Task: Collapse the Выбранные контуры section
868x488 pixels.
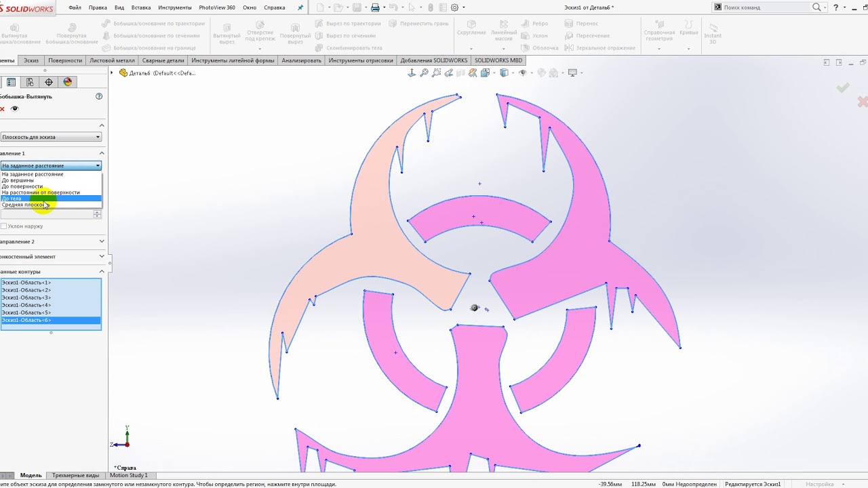Action: point(102,272)
